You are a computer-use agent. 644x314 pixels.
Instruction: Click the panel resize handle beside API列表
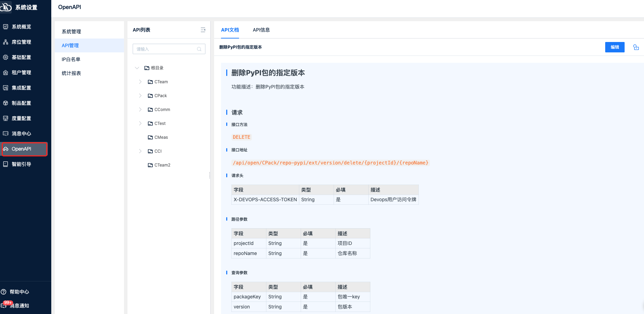(210, 175)
